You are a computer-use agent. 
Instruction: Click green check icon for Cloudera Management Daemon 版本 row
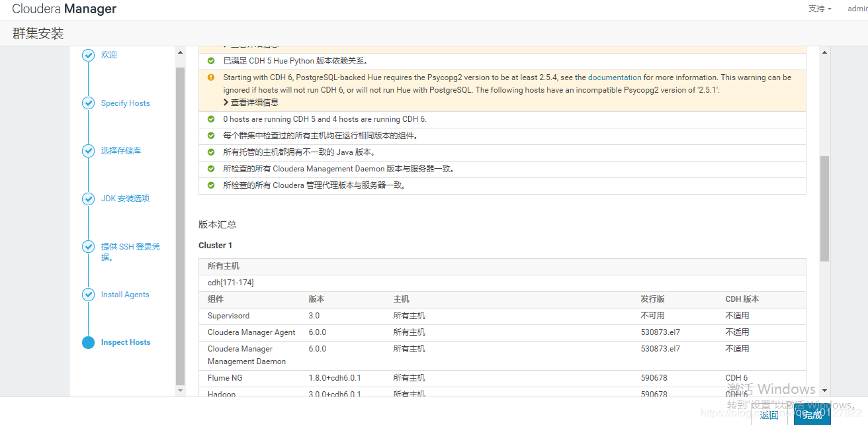click(x=211, y=169)
